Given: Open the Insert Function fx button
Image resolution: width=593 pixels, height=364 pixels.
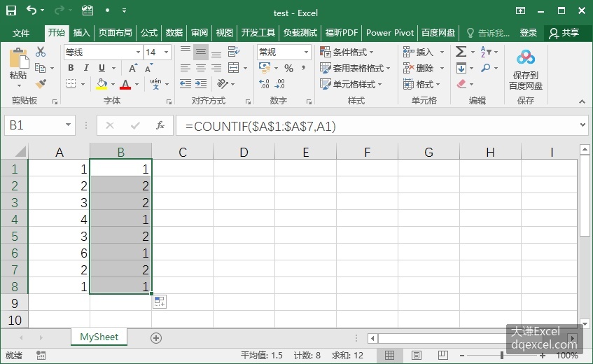Looking at the screenshot, I should coord(160,125).
